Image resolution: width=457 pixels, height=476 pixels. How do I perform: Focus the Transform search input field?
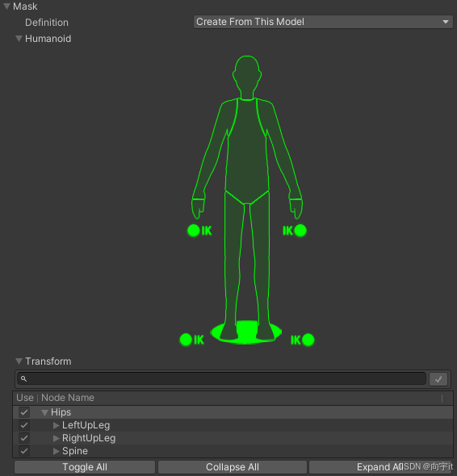222,378
